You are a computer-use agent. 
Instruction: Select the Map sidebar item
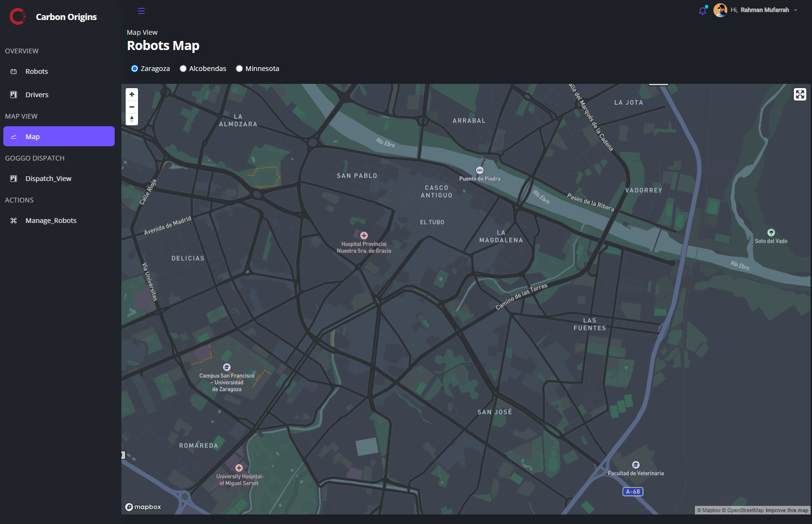[32, 137]
